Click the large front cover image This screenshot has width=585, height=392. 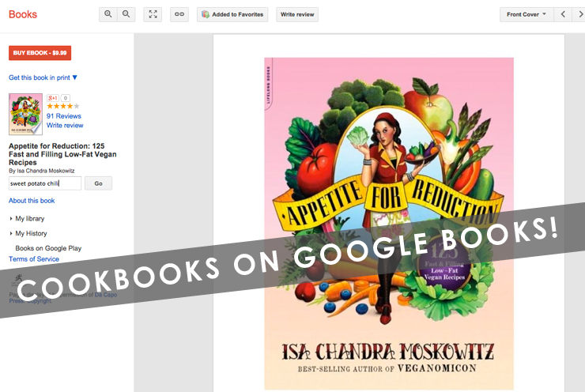(389, 224)
